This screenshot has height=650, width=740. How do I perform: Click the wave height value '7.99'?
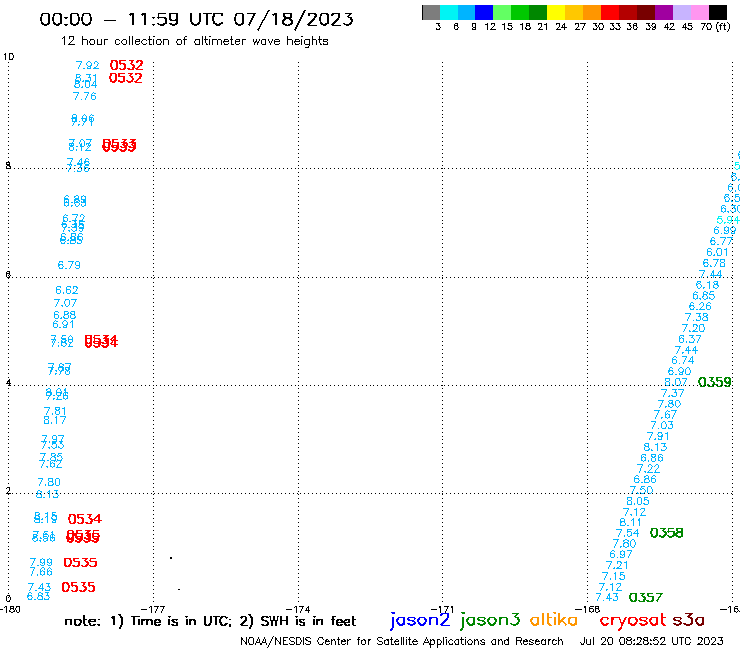click(41, 562)
